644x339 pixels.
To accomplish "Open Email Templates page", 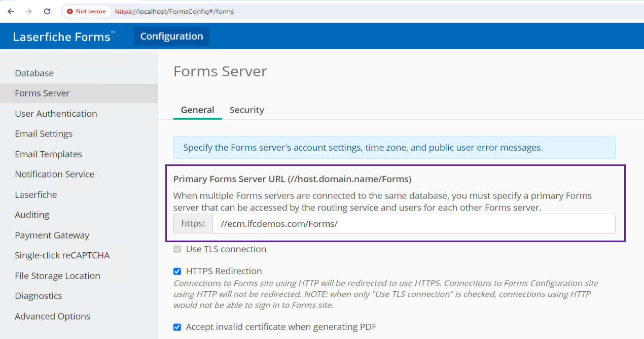I will point(48,154).
